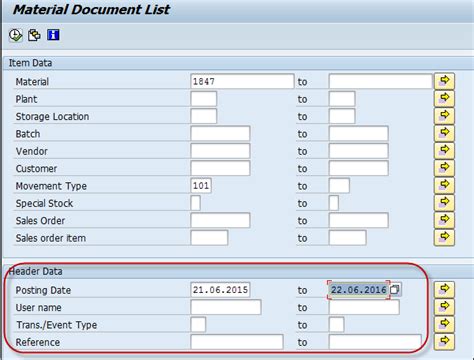Screen dimensions: 474x360
Task: Click the Sales Order from field
Action: (x=220, y=221)
